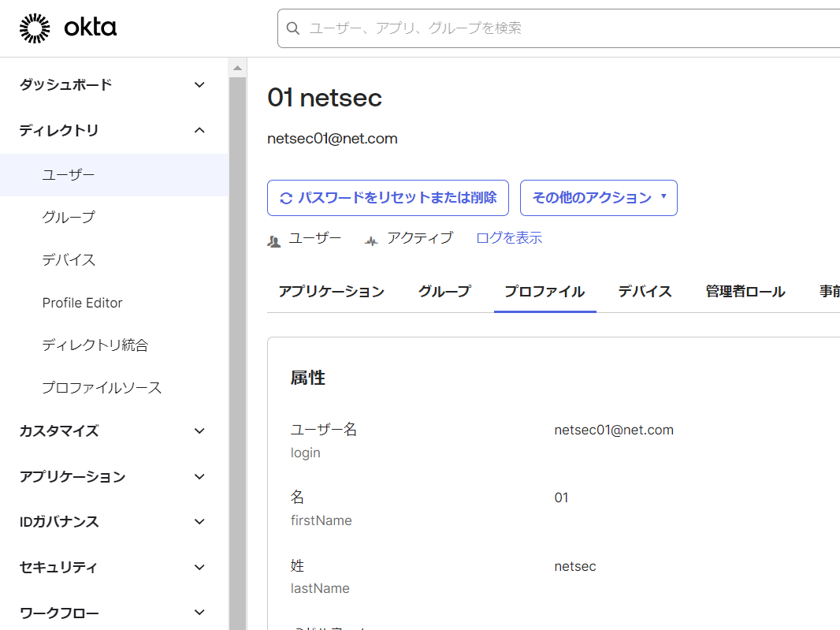
Task: Expand the ワークフロー section chevron
Action: [x=199, y=613]
